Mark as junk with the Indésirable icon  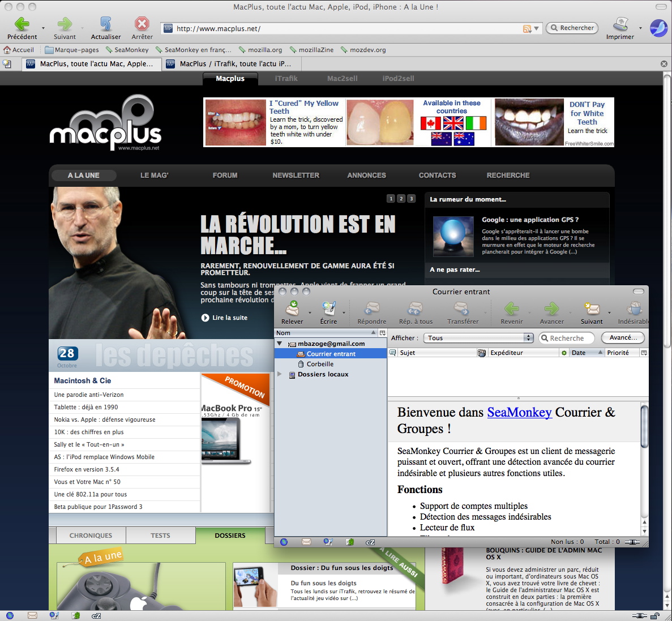634,308
